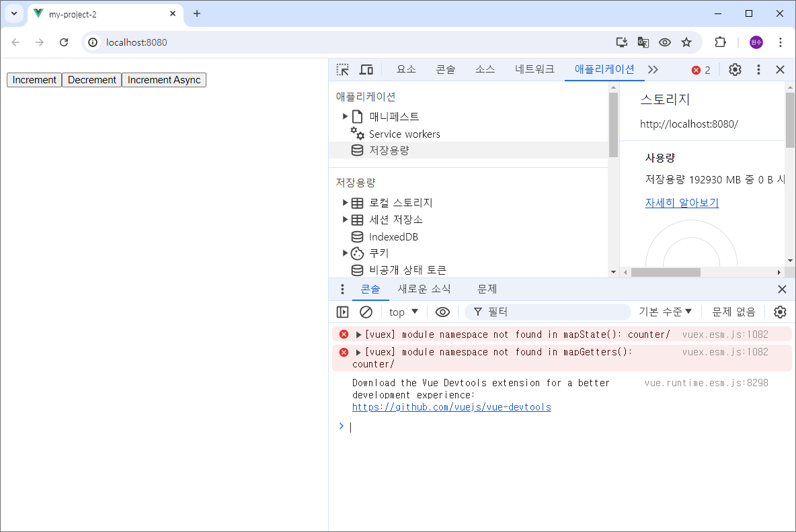Open the drawer three-dot menu
The width and height of the screenshot is (796, 532).
[342, 289]
